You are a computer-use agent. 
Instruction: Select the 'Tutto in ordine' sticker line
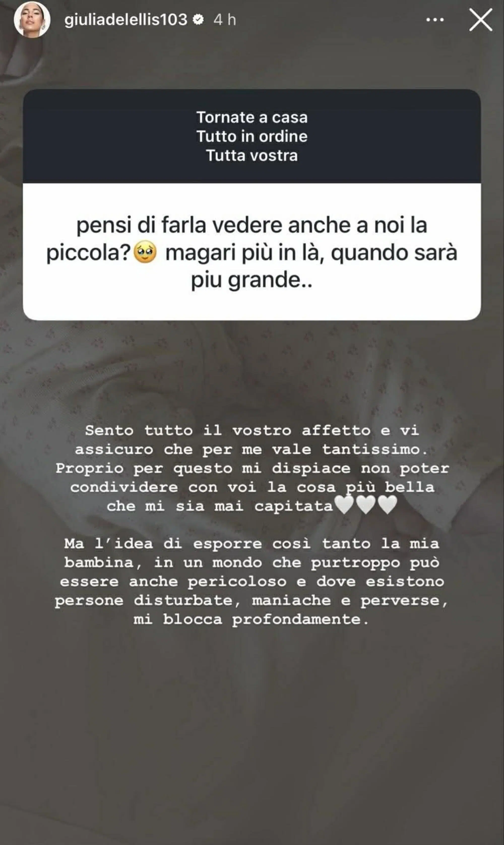(x=252, y=137)
